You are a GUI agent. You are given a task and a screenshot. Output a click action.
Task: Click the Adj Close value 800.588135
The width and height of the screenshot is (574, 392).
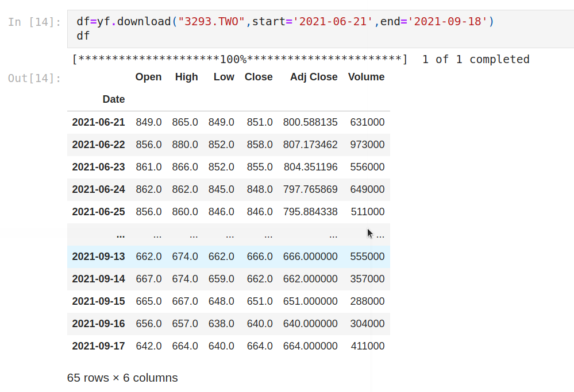point(310,122)
